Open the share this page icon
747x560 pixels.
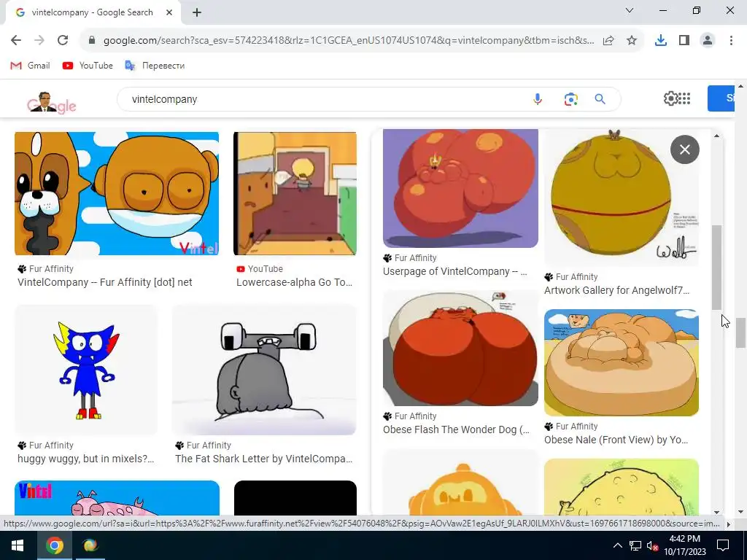tap(608, 41)
